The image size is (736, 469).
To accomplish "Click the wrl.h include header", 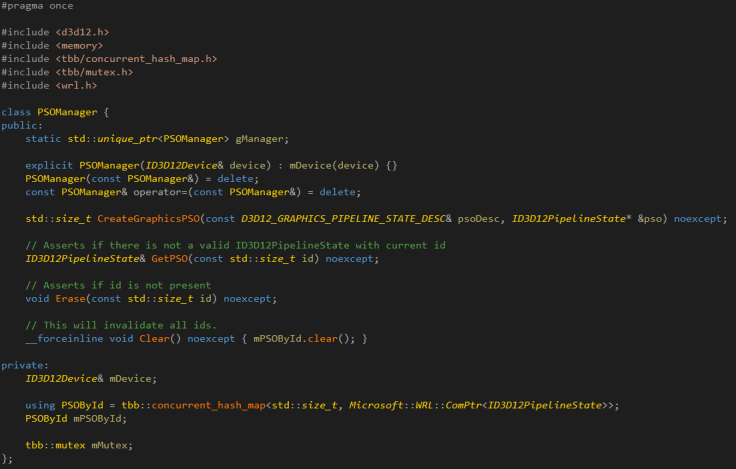I will [82, 85].
